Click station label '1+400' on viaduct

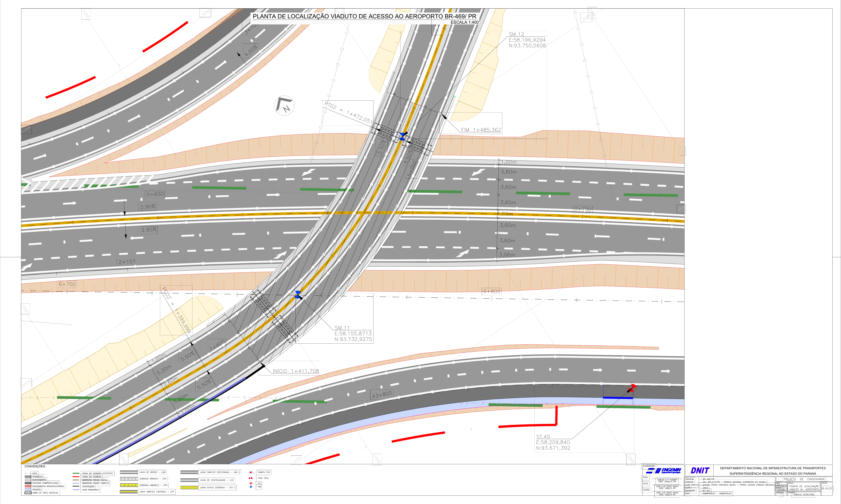[x=217, y=345]
